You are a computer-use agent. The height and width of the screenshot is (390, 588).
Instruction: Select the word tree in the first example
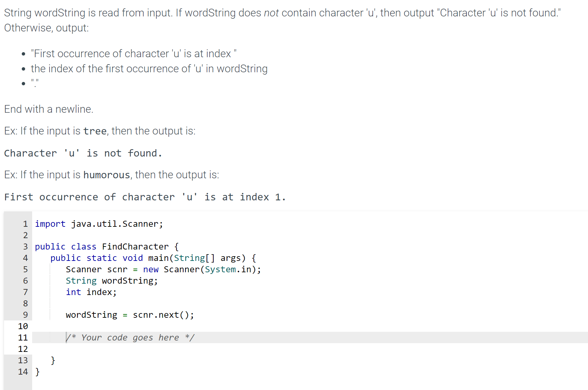pos(95,131)
